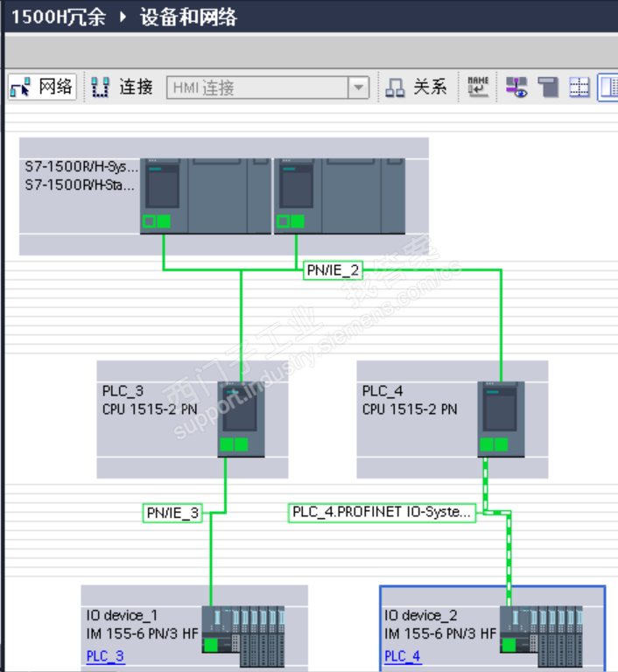Image resolution: width=618 pixels, height=672 pixels.
Task: Click the split view icon at toolbar end
Action: tap(608, 87)
